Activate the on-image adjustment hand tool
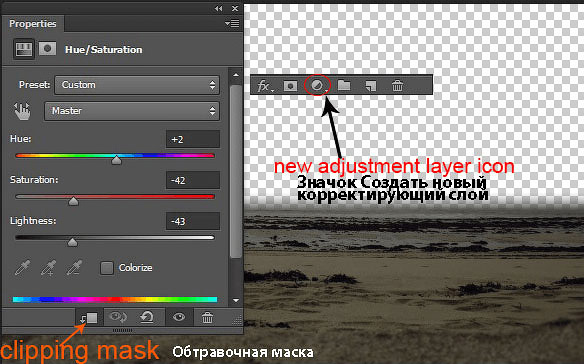Viewport: 584px width, 364px height. click(22, 111)
